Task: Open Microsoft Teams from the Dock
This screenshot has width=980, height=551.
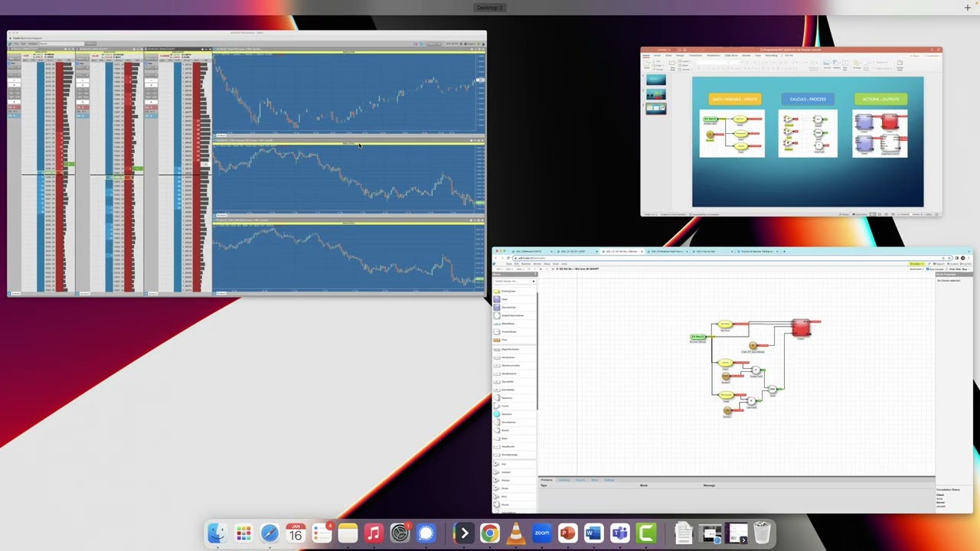Action: tap(619, 533)
